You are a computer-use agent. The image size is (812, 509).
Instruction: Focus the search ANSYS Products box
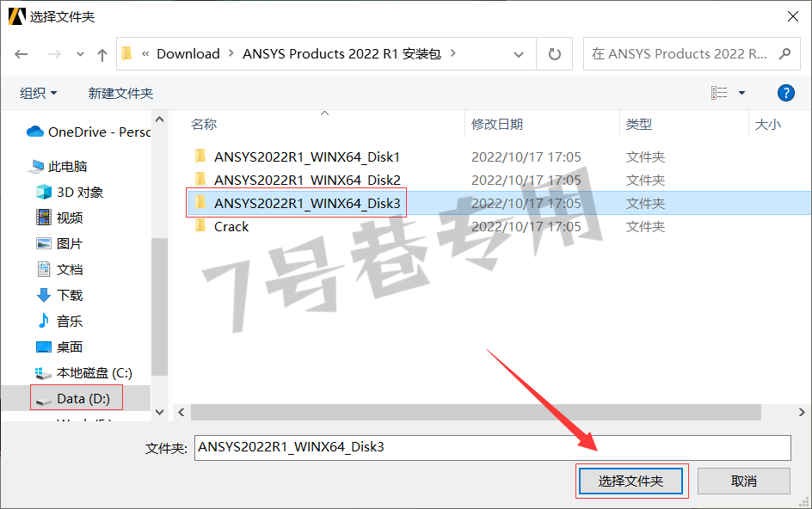[x=680, y=54]
